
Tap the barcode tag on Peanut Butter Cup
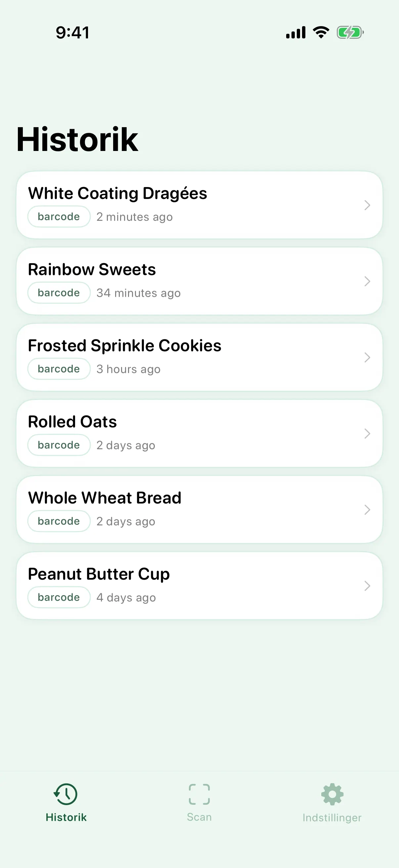click(59, 597)
